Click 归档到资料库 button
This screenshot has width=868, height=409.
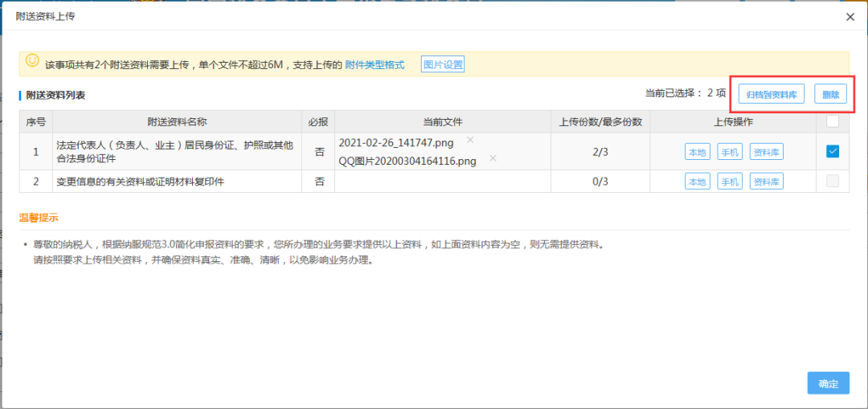771,95
